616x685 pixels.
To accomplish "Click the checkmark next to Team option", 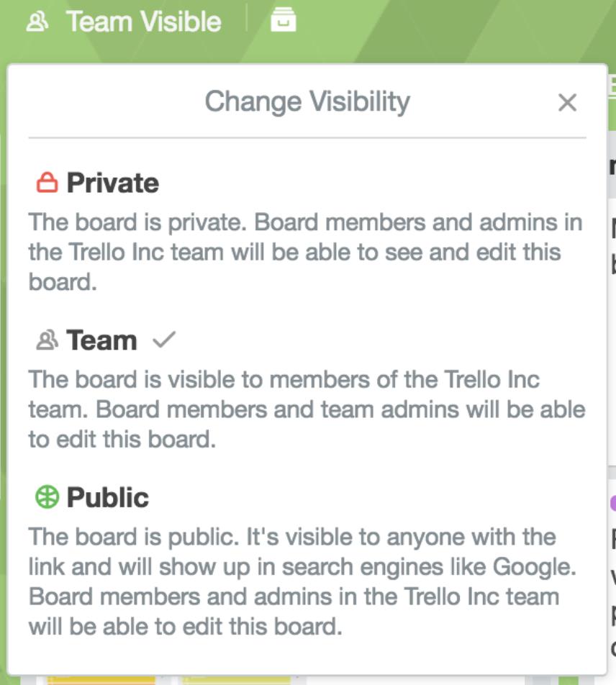I will coord(164,338).
